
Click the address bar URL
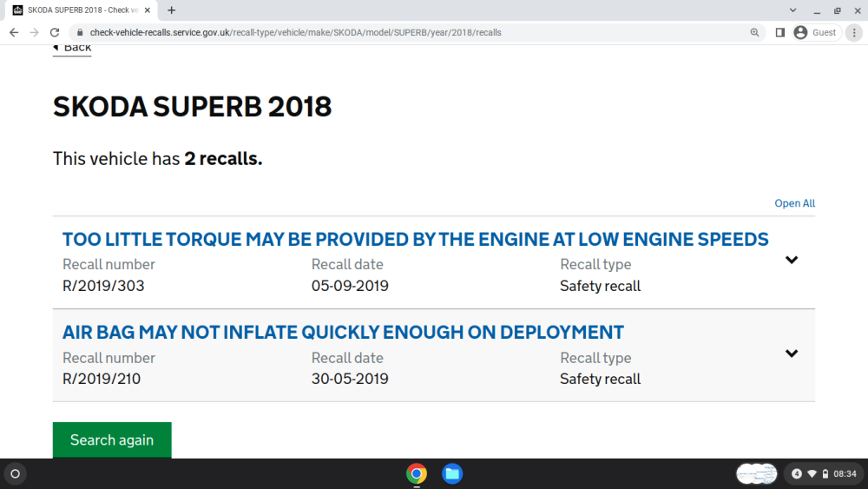(296, 33)
